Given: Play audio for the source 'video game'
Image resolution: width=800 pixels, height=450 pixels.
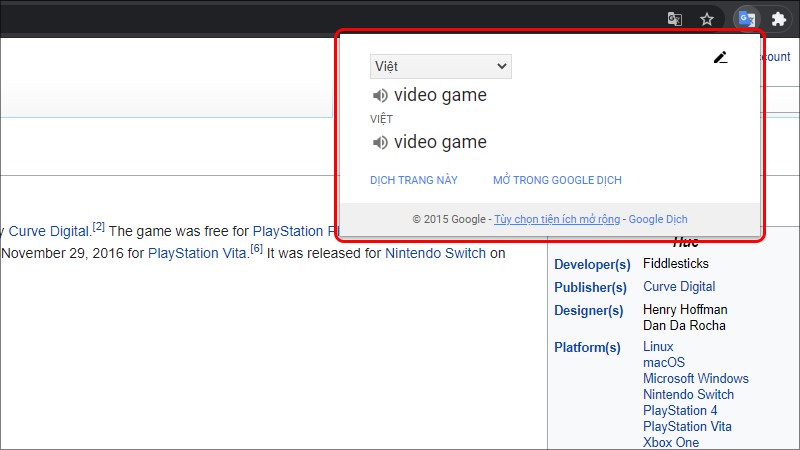Looking at the screenshot, I should pyautogui.click(x=380, y=95).
